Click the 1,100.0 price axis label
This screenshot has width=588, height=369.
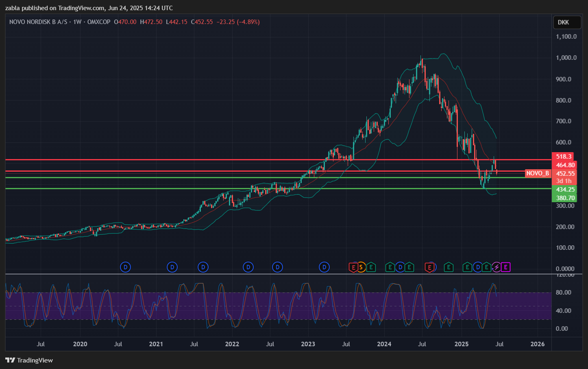pyautogui.click(x=566, y=37)
